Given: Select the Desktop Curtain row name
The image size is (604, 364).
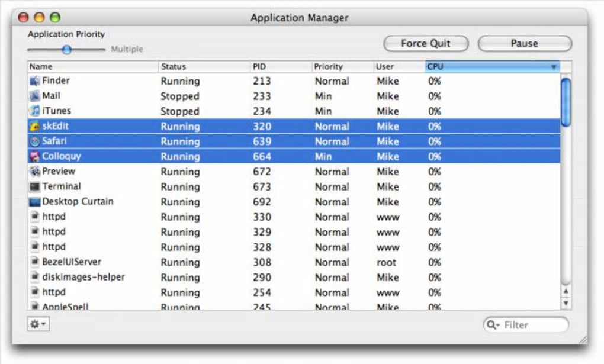Looking at the screenshot, I should pos(78,201).
